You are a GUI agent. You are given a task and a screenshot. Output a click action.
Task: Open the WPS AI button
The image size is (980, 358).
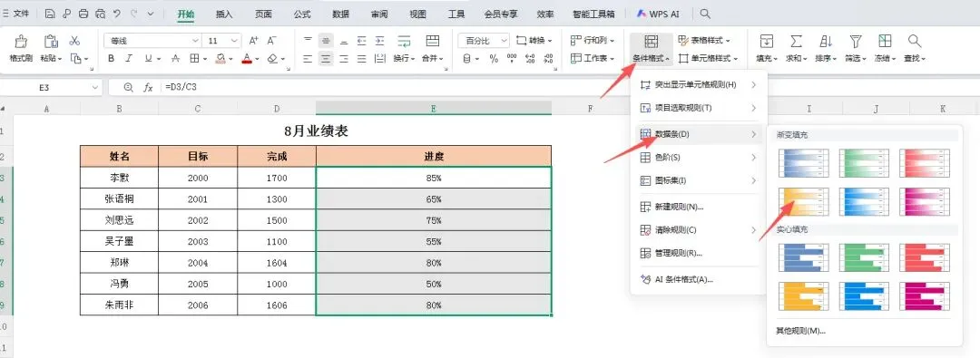tap(658, 13)
